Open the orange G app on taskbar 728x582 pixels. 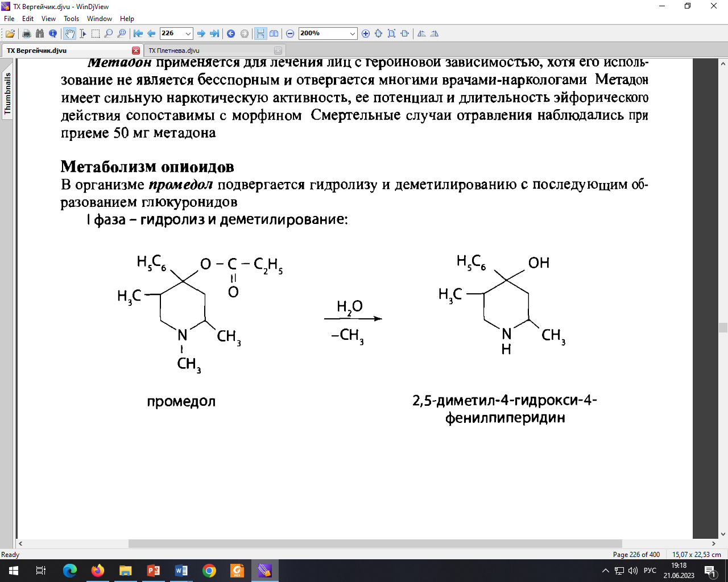pyautogui.click(x=237, y=571)
